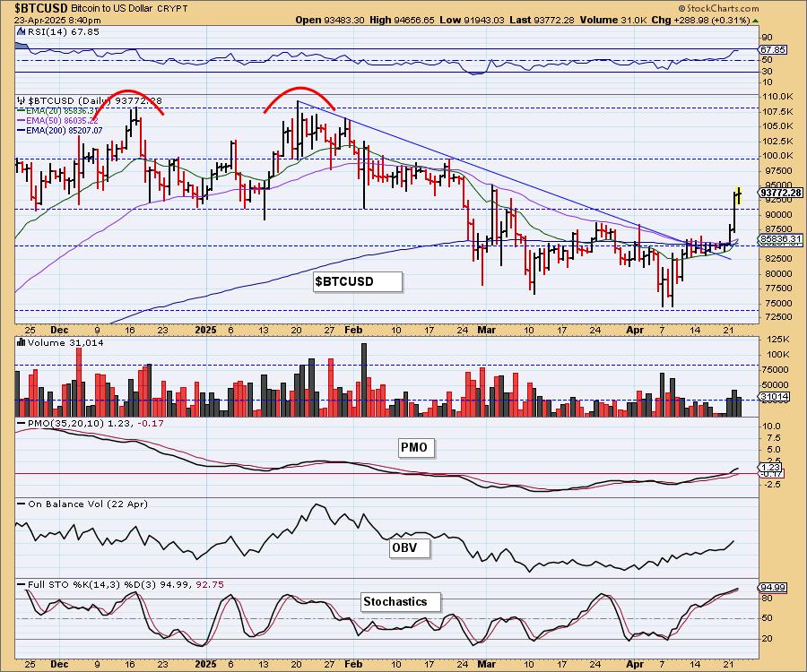
Task: Open the StockCharts.com copyright link
Action: tap(718, 8)
